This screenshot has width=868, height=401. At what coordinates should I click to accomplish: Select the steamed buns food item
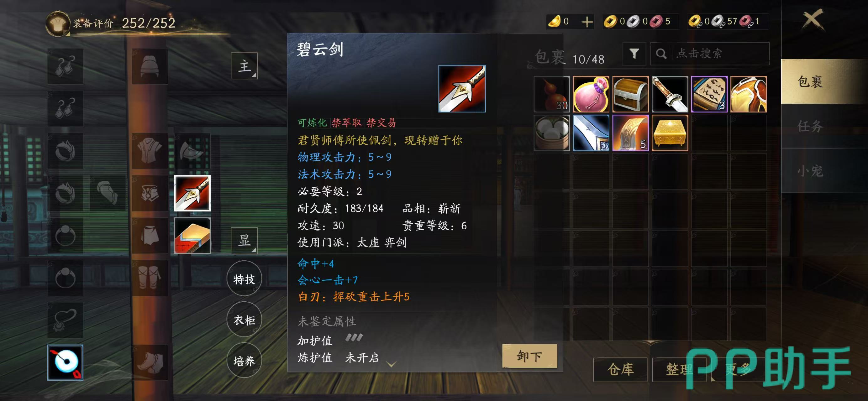point(552,133)
